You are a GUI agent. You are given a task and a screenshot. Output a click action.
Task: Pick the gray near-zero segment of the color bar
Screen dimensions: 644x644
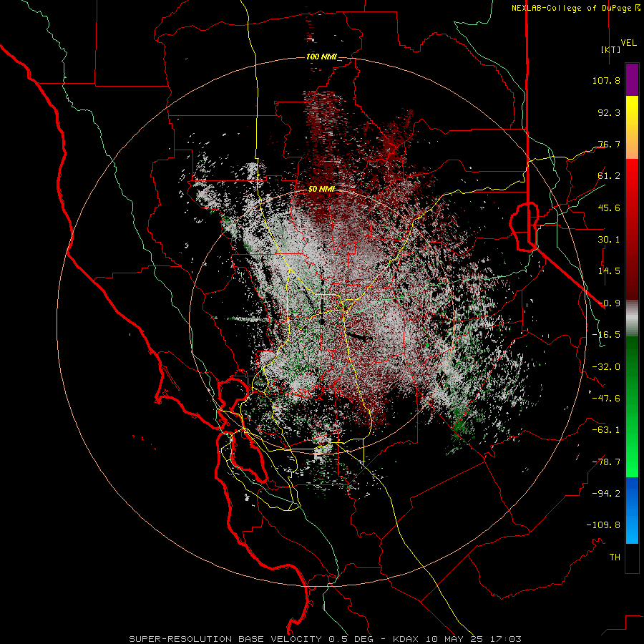click(x=632, y=318)
